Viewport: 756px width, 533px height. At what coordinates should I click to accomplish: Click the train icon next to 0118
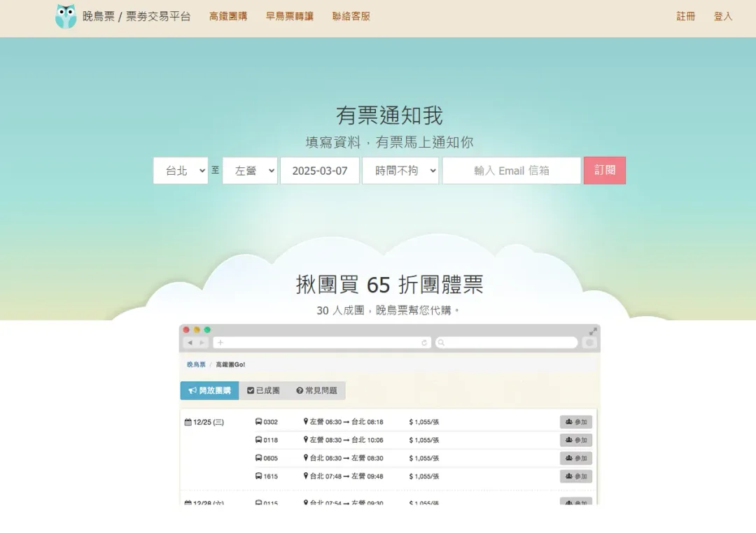[x=258, y=440]
